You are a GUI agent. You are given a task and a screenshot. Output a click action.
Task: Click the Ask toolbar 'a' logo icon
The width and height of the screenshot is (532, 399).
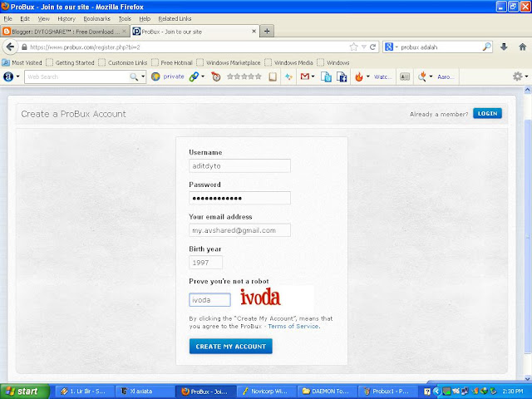point(8,76)
